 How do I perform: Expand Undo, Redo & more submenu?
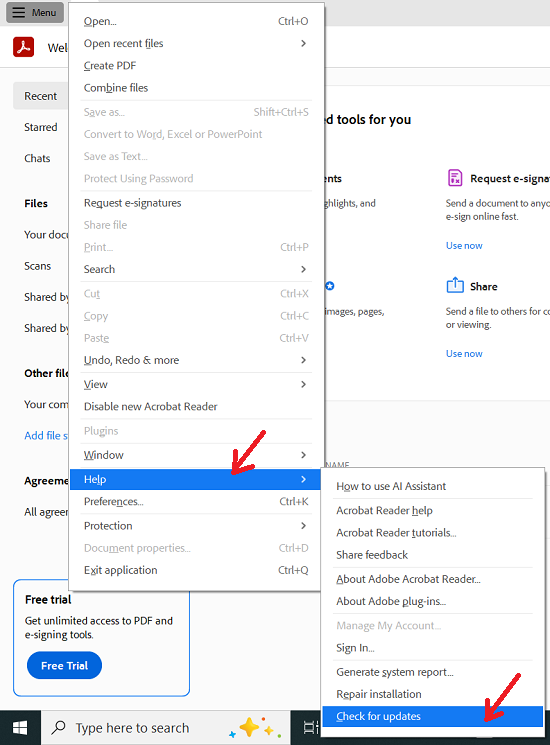[x=196, y=360]
